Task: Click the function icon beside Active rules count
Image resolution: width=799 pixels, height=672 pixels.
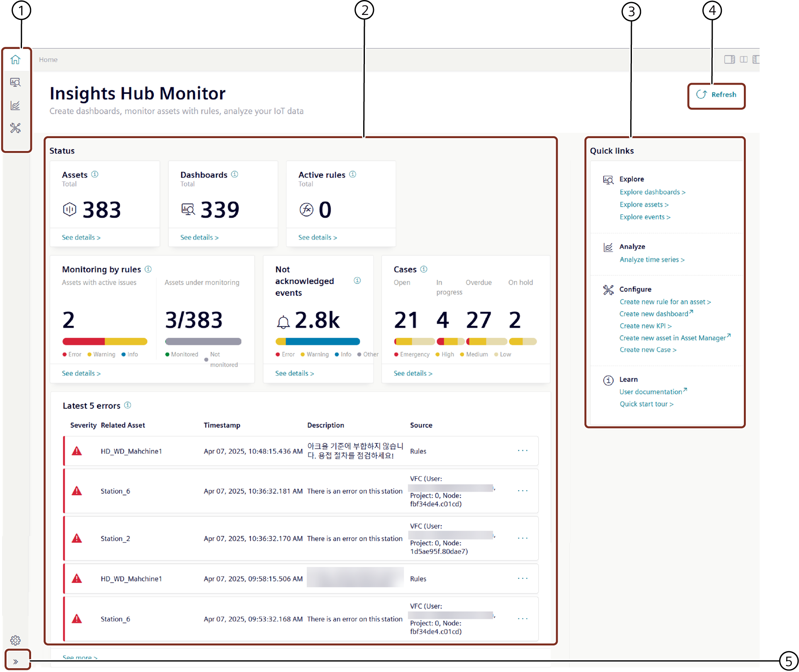Action: tap(306, 209)
